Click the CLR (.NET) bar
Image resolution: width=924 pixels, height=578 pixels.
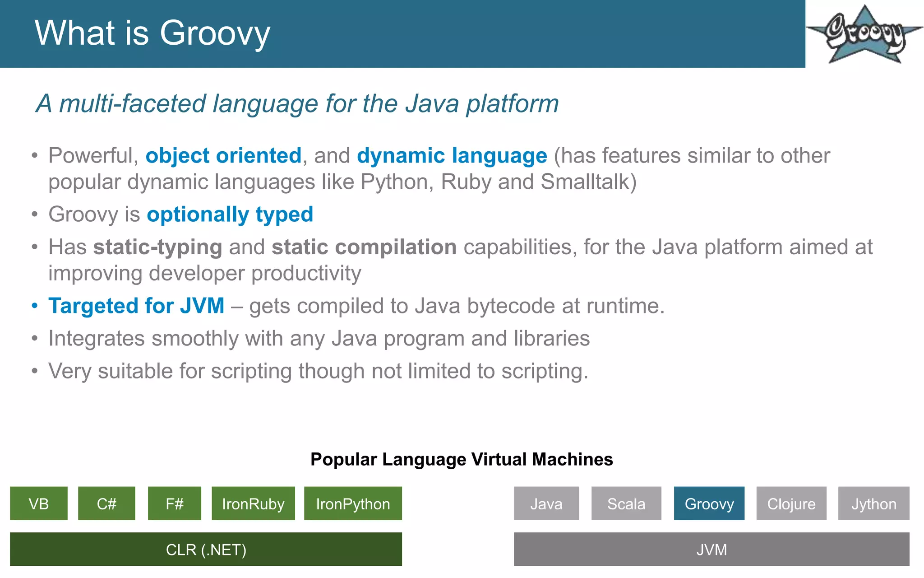206,549
